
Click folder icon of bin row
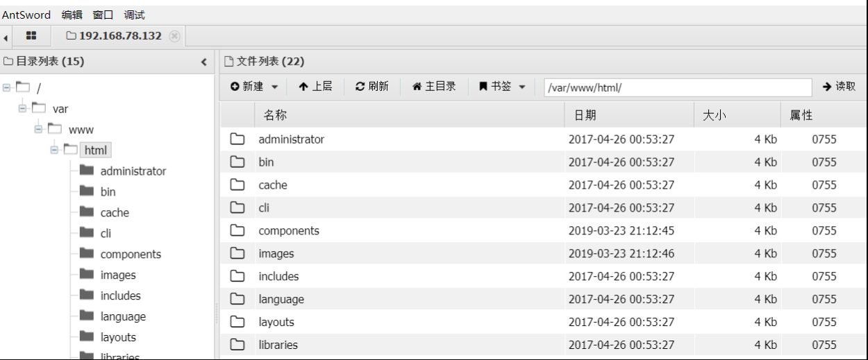tap(237, 162)
